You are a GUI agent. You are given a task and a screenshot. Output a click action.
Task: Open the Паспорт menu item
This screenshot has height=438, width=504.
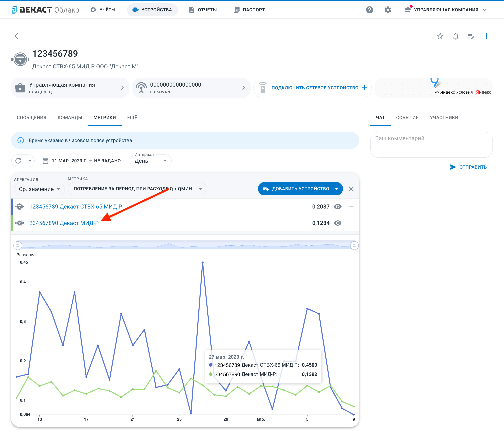249,10
